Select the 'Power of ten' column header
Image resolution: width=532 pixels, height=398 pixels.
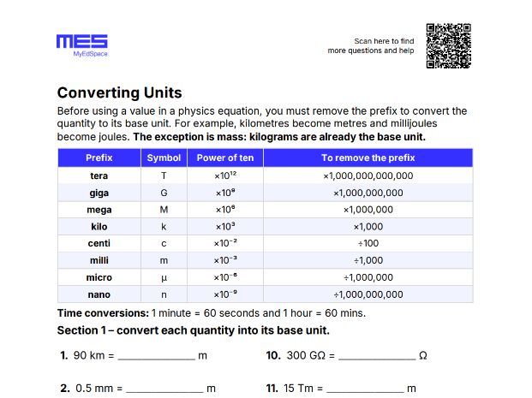225,157
